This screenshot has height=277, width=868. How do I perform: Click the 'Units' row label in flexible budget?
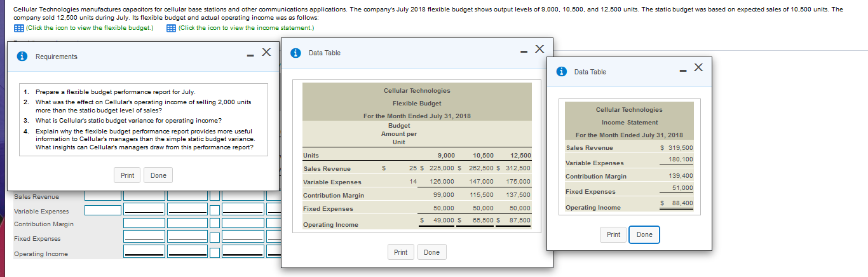click(x=311, y=156)
